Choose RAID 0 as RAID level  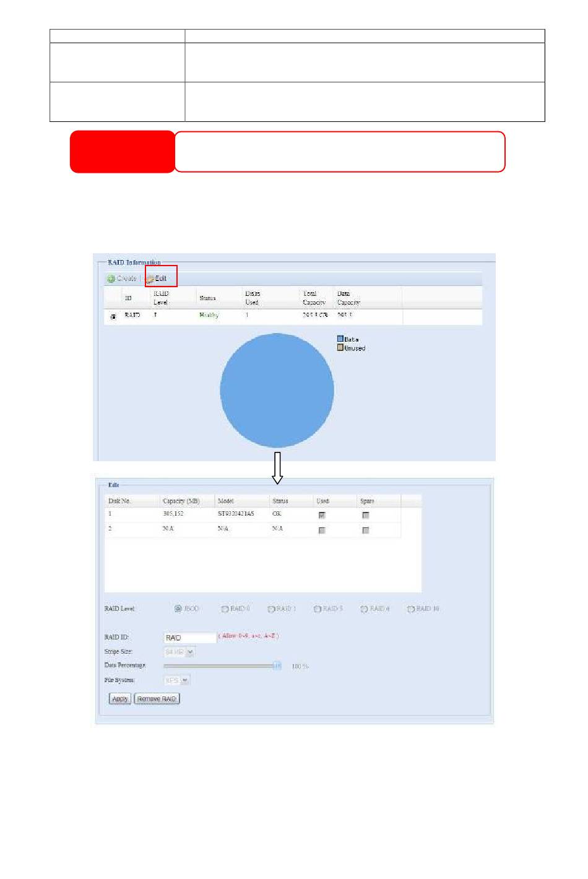click(225, 609)
